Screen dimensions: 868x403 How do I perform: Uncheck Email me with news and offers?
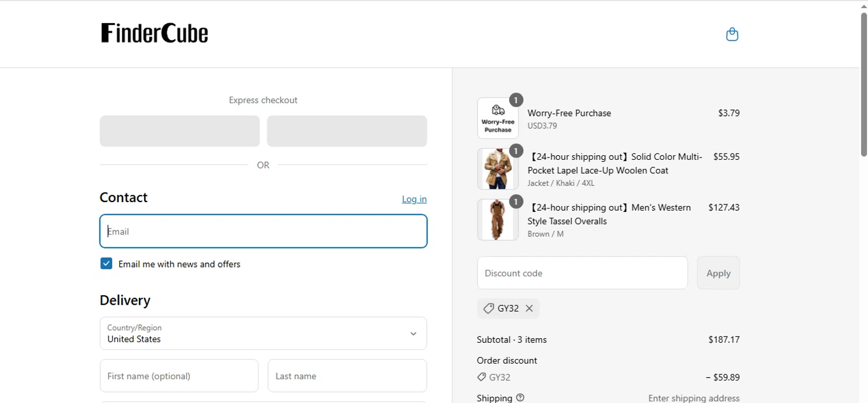[x=106, y=263]
